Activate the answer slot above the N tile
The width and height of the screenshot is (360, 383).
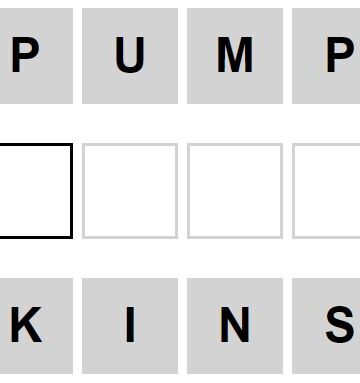[235, 191]
